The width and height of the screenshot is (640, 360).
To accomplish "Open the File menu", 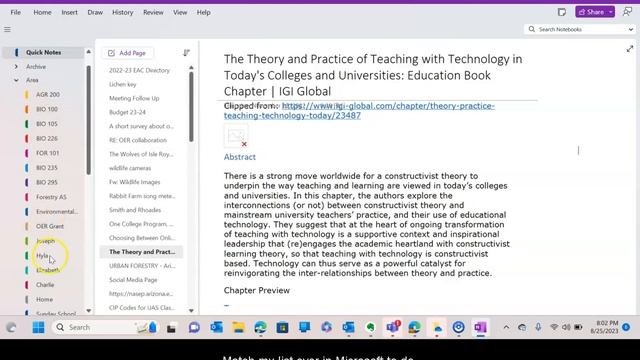I will tap(16, 12).
